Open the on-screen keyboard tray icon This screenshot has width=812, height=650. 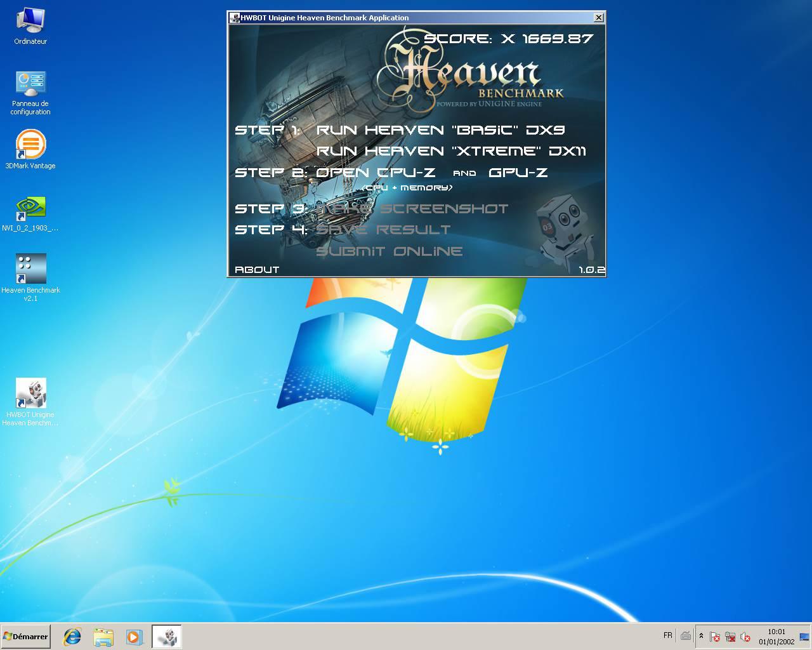click(x=686, y=635)
